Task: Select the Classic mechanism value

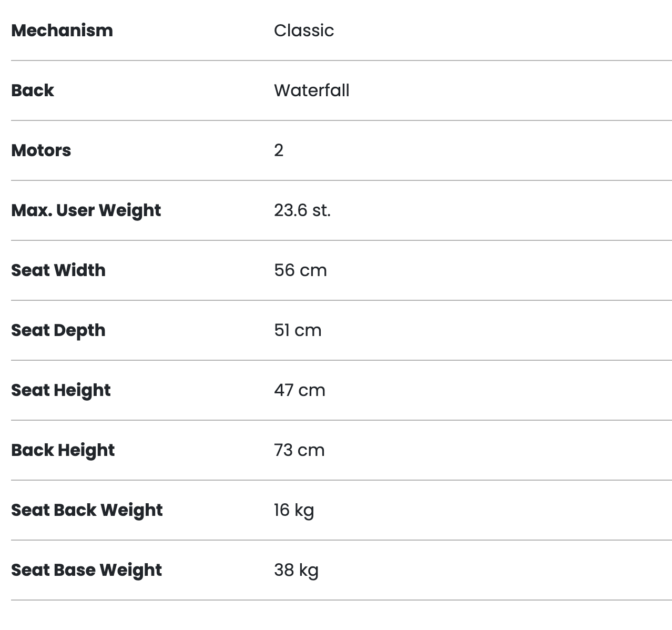Action: coord(304,31)
